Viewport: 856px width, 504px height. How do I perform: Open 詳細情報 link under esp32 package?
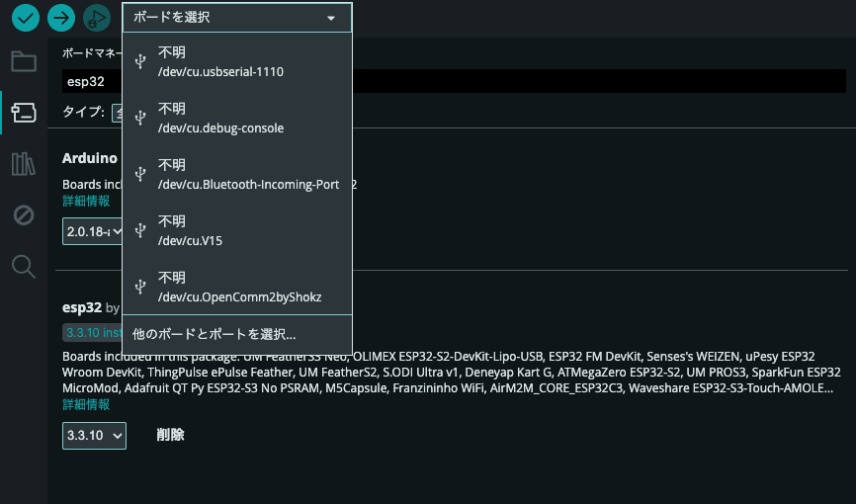point(86,404)
